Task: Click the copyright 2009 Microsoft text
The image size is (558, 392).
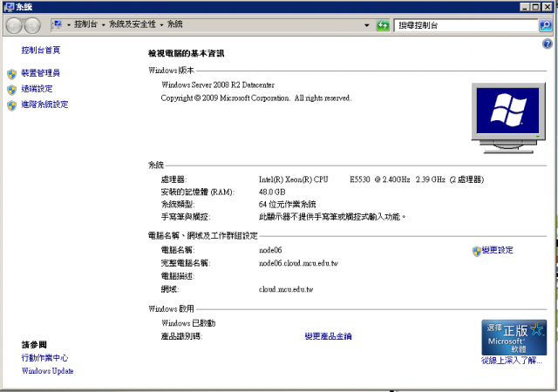Action: [x=256, y=98]
